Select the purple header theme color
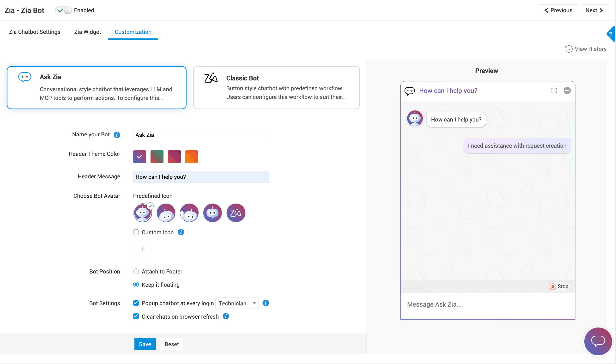Screen dimensions: 616x364 [140, 157]
